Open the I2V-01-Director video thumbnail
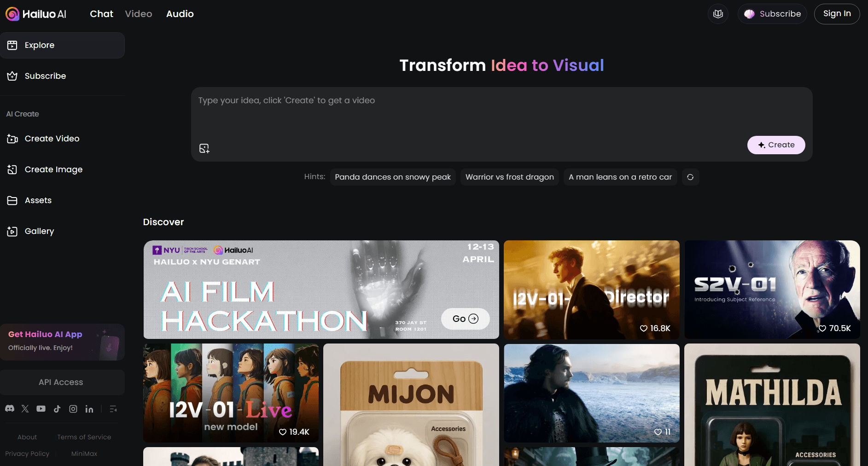This screenshot has height=466, width=868. tap(592, 290)
